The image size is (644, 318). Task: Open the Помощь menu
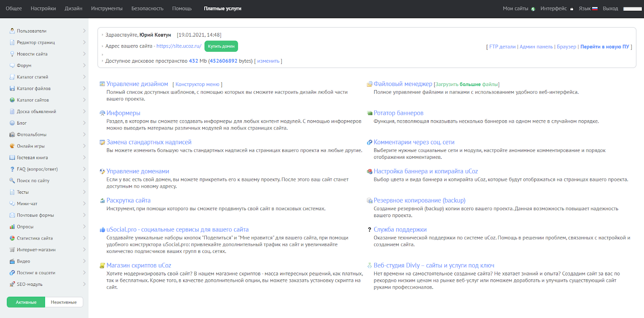pos(182,8)
